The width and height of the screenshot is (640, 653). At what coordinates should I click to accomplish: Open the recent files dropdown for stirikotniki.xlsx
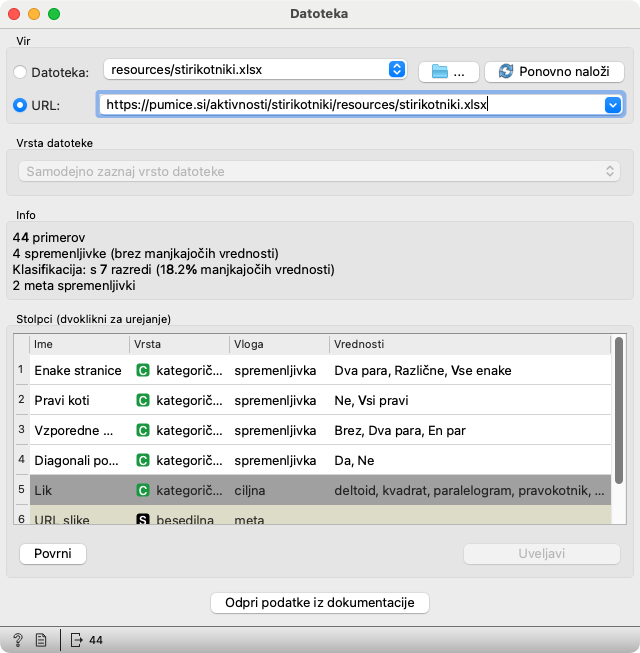[396, 70]
